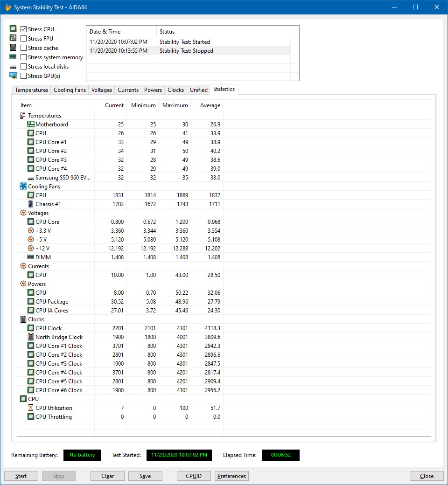Click the Maximum column header
Image resolution: width=448 pixels, height=485 pixels.
pyautogui.click(x=175, y=105)
